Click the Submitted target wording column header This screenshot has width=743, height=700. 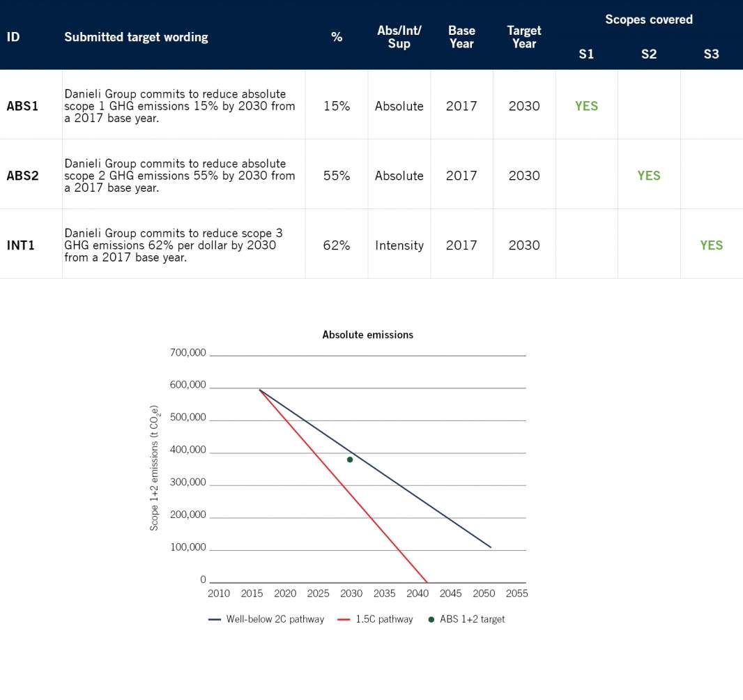136,37
